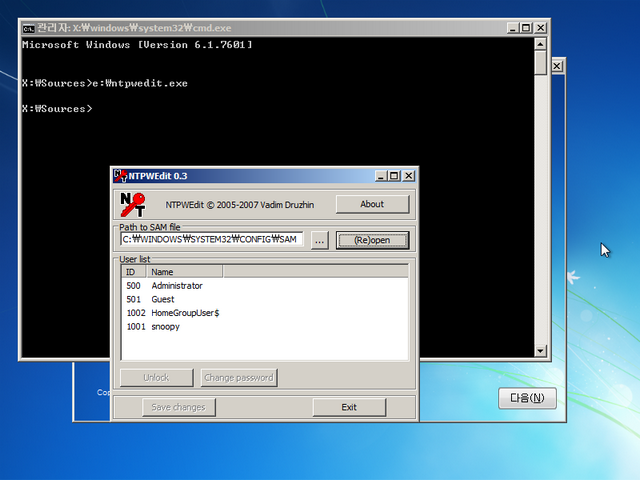Click the Path to SAM file field
This screenshot has height=480, width=640.
pos(212,239)
